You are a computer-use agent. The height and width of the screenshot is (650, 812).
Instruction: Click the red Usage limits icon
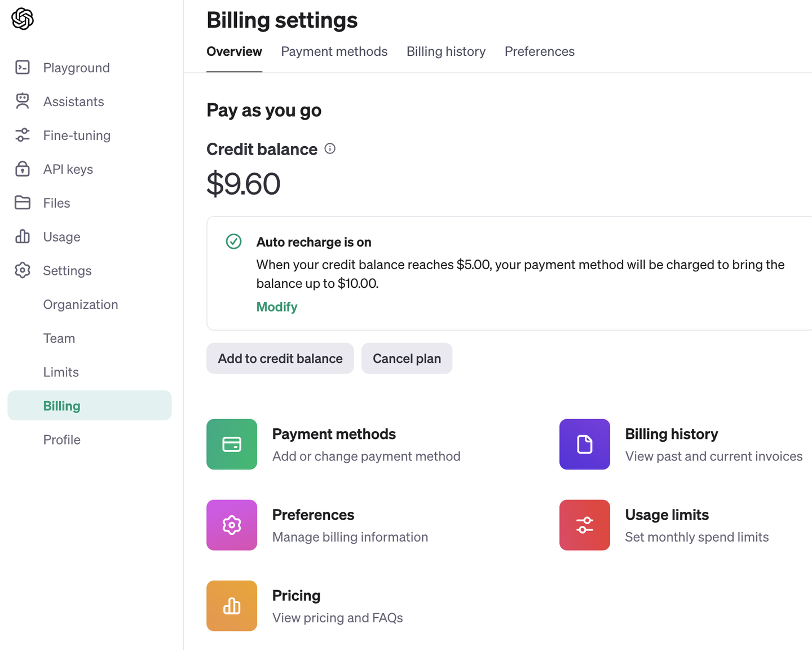pos(585,525)
